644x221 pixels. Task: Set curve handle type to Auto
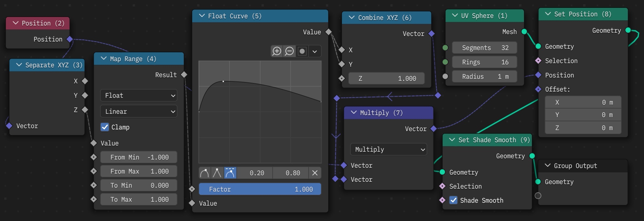click(x=205, y=173)
